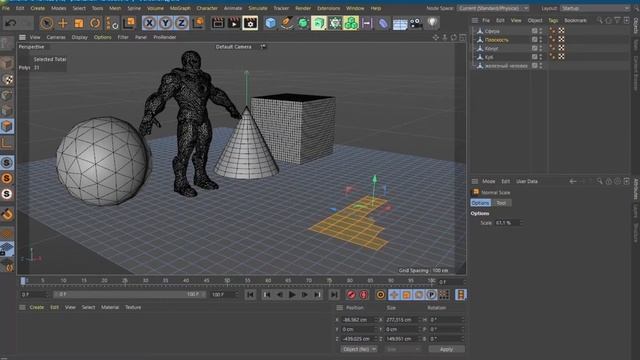Select the Конус object in Object Manager

[492, 48]
